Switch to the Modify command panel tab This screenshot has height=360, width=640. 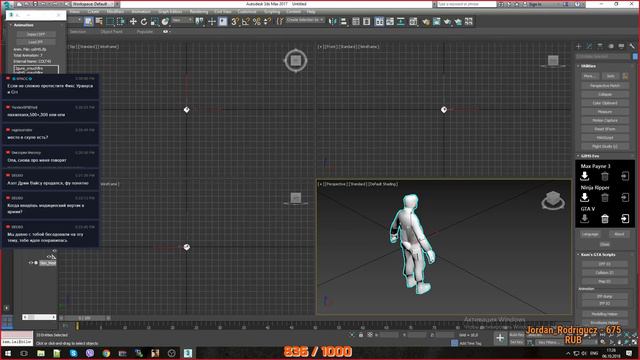pyautogui.click(x=589, y=46)
